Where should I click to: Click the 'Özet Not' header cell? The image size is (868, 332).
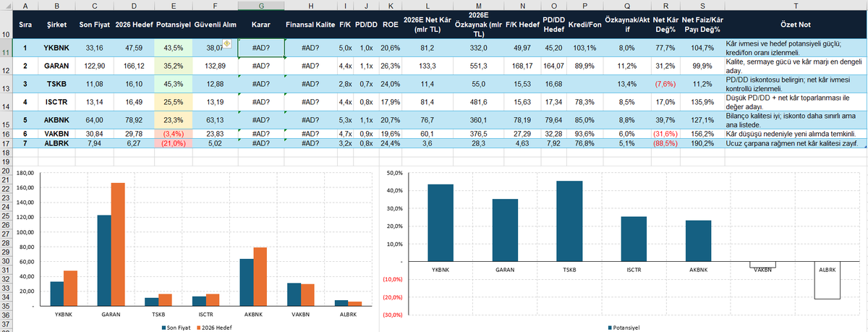(796, 24)
